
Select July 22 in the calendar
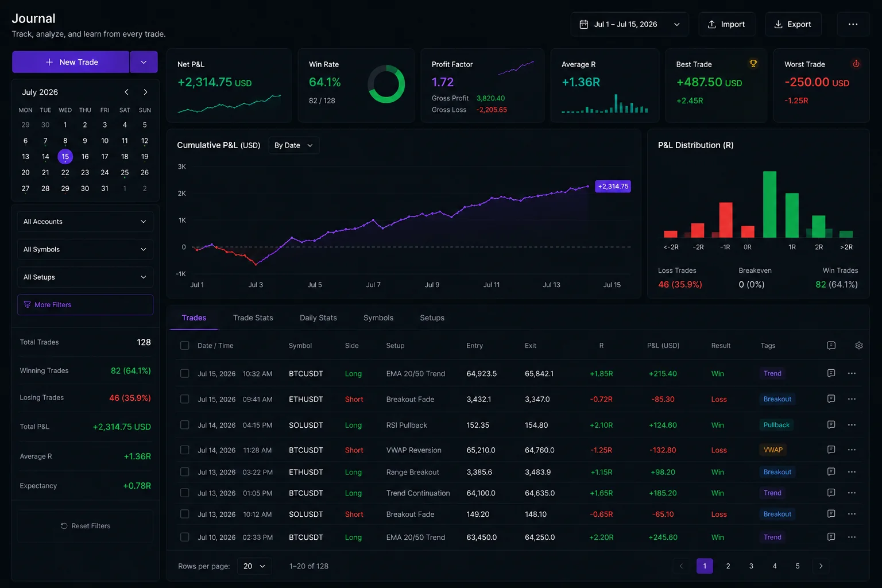pyautogui.click(x=65, y=172)
